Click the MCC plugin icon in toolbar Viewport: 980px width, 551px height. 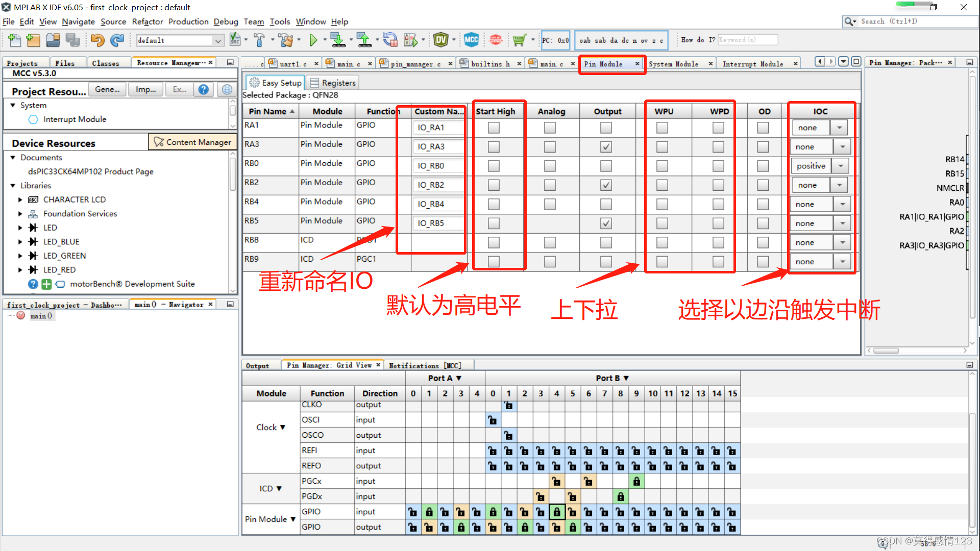[x=472, y=39]
